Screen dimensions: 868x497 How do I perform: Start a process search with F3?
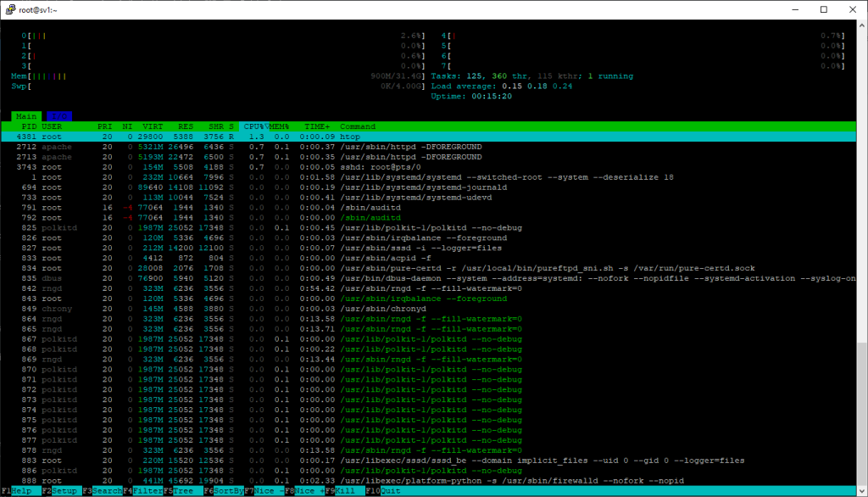102,490
